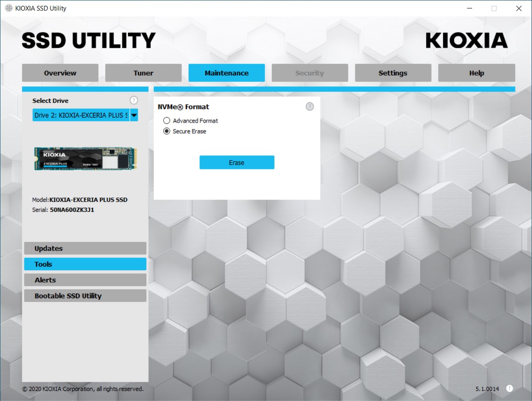The image size is (532, 401).
Task: Go to the Settings tab
Action: [x=393, y=73]
